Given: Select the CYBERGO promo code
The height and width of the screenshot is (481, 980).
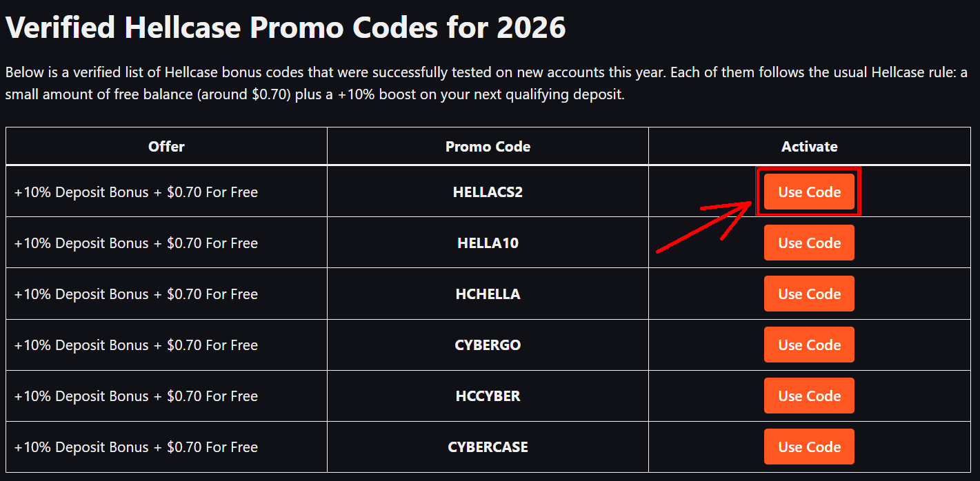Looking at the screenshot, I should [x=488, y=345].
